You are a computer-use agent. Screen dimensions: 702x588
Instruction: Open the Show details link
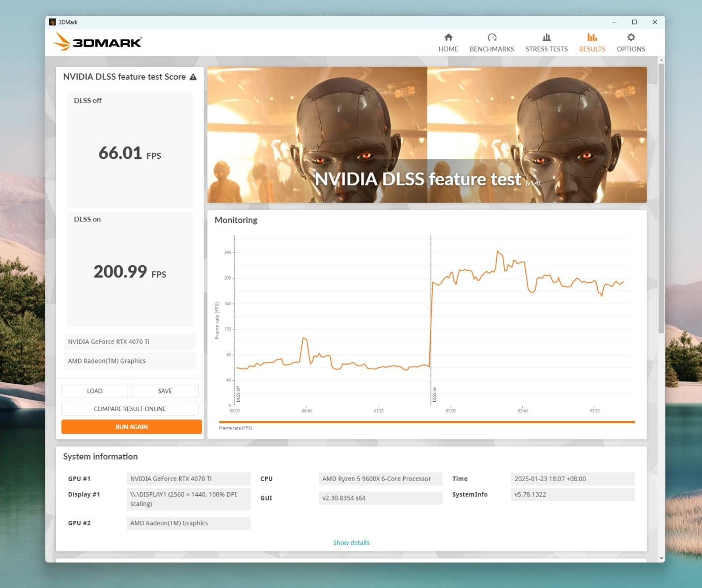pyautogui.click(x=351, y=543)
